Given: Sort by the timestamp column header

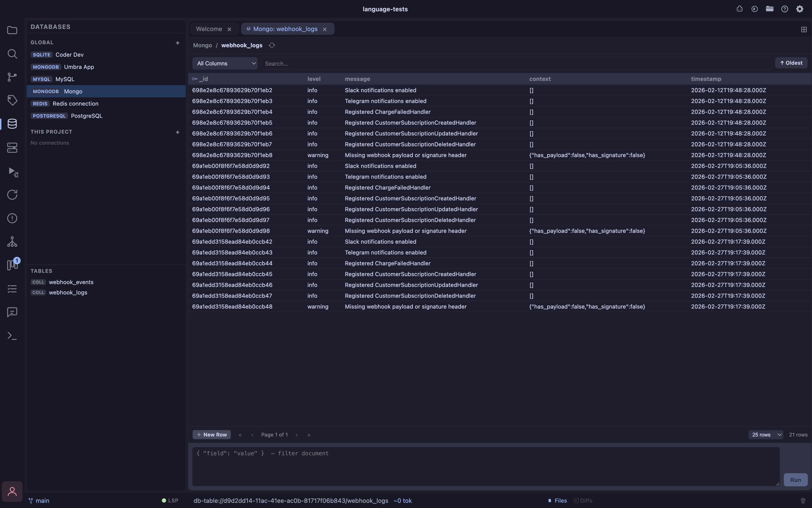Looking at the screenshot, I should pyautogui.click(x=706, y=79).
